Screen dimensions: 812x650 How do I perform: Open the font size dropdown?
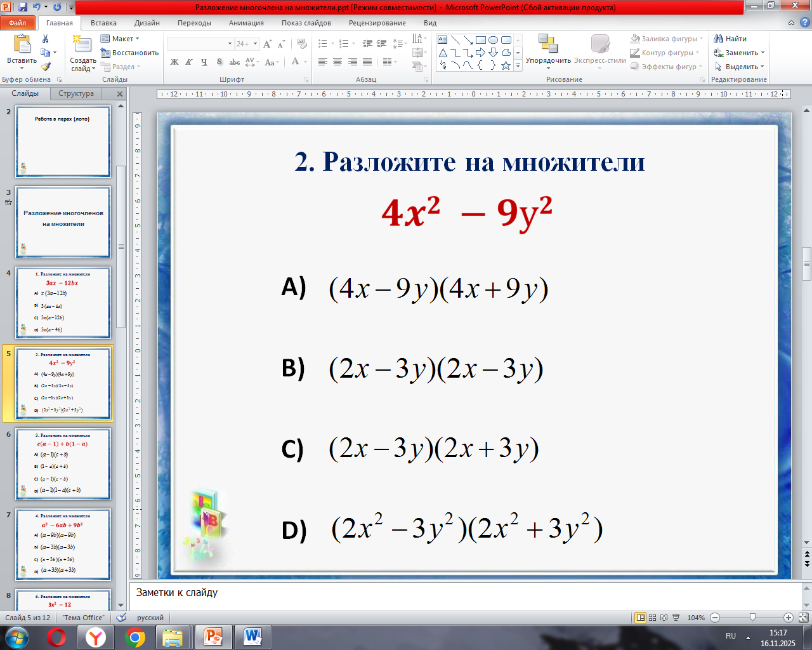coord(256,44)
